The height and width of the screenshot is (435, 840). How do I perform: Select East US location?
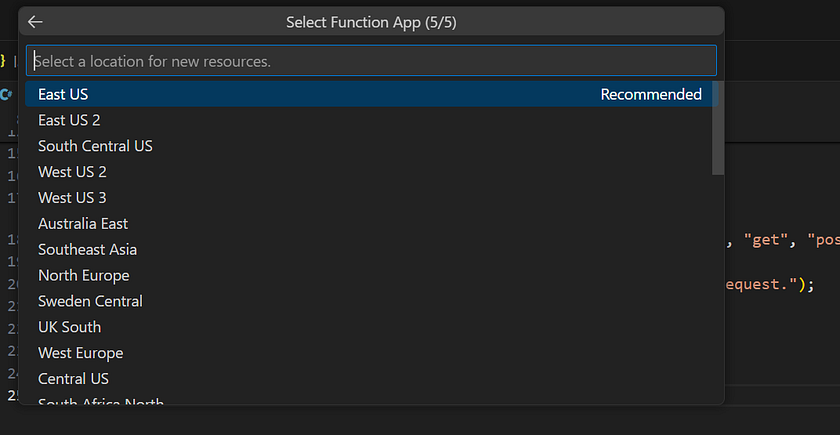tap(64, 94)
